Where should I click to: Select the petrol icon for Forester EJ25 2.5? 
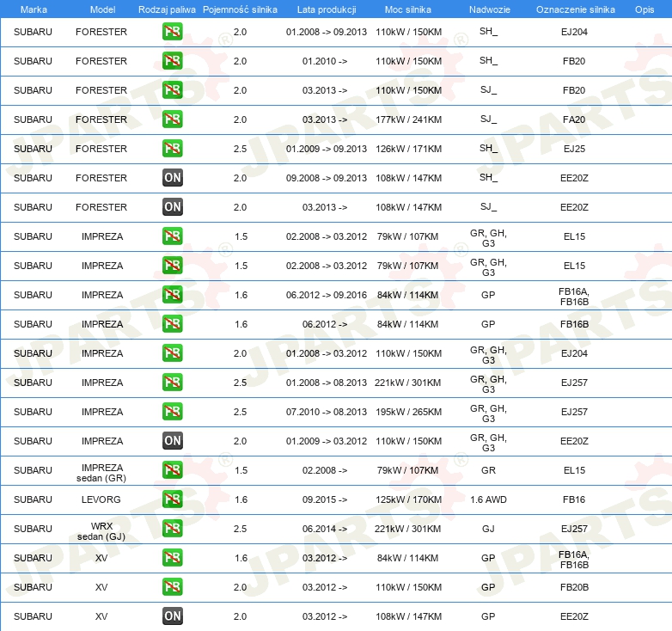pos(173,149)
